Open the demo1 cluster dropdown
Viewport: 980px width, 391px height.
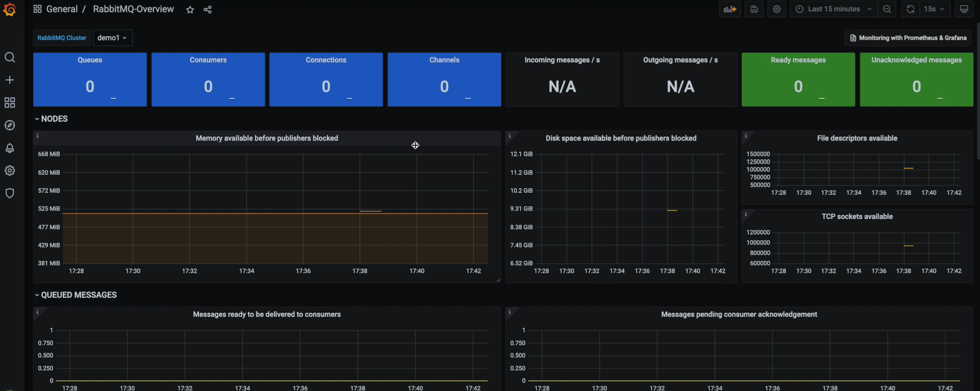pyautogui.click(x=112, y=38)
